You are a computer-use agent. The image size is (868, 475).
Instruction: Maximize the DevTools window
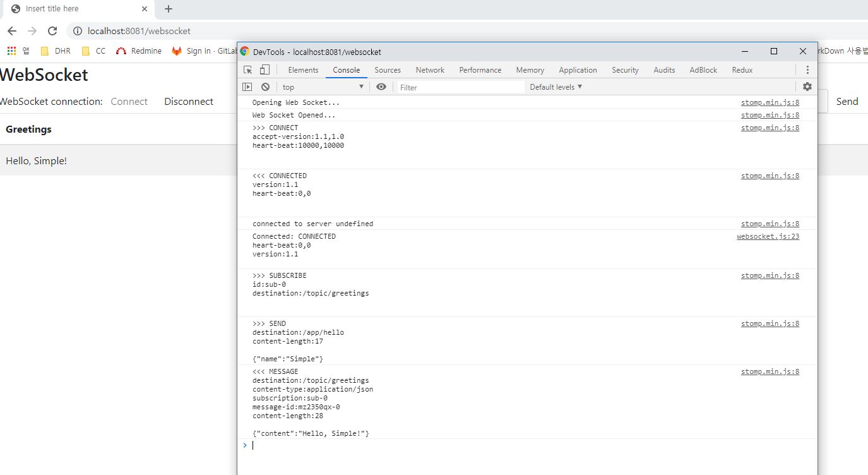[x=774, y=51]
